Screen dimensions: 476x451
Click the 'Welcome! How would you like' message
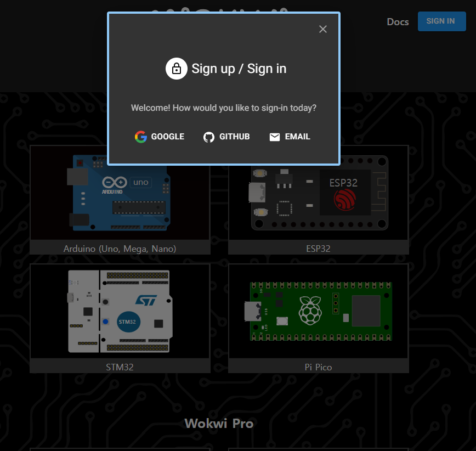click(x=224, y=108)
